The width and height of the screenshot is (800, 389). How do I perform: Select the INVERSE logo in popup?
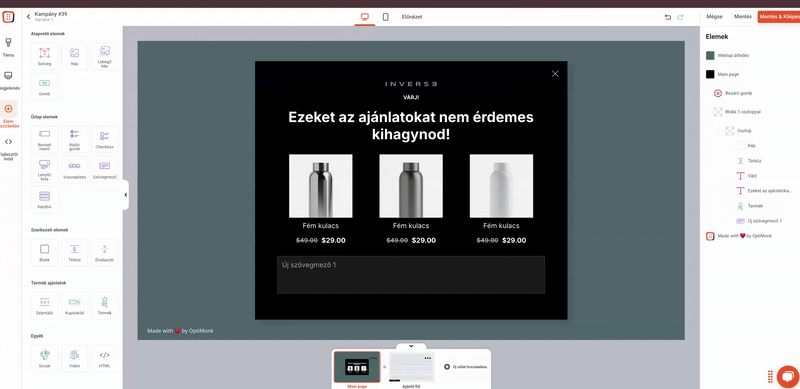[x=411, y=84]
